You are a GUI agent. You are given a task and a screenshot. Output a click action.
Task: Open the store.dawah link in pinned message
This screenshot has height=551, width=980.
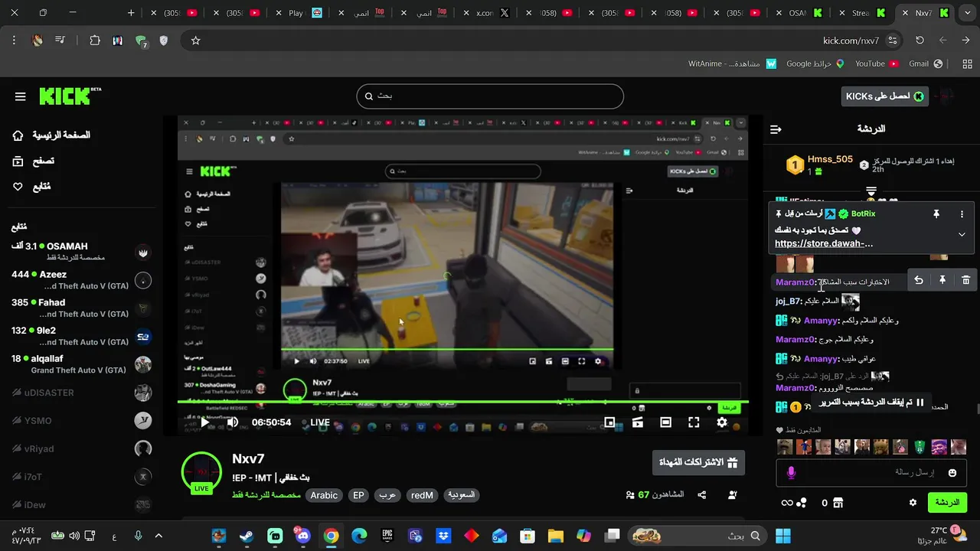click(x=824, y=243)
